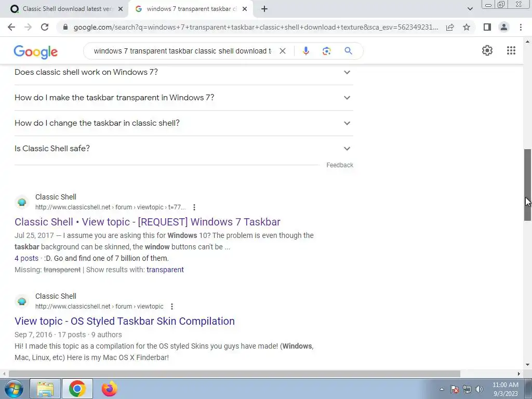Open the Chrome profile menu

504,27
